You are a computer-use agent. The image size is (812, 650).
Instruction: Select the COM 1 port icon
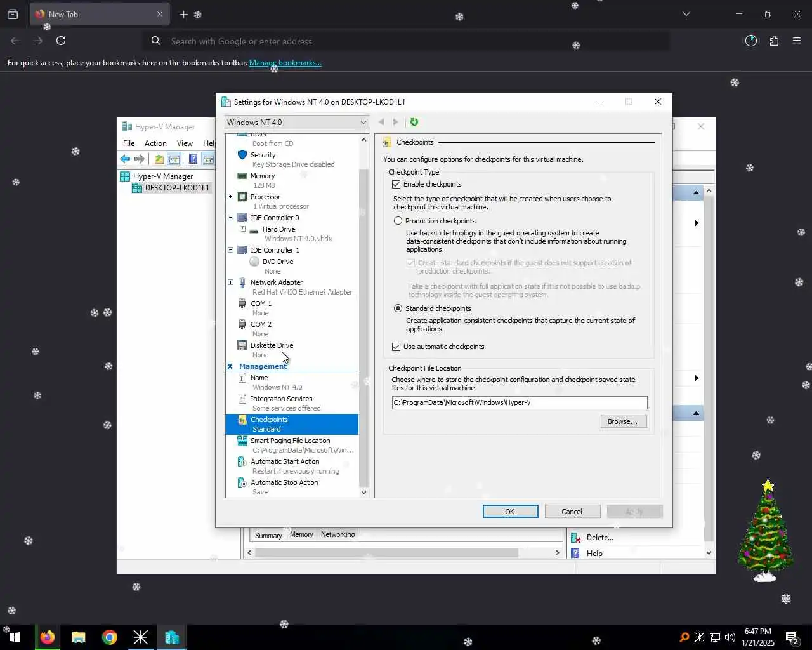click(x=242, y=303)
